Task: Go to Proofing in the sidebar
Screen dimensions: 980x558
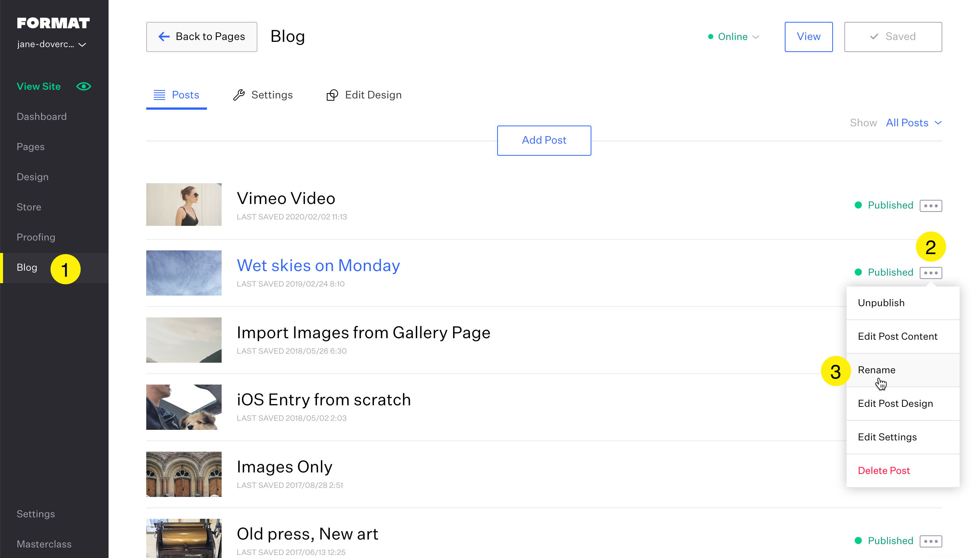Action: point(36,237)
